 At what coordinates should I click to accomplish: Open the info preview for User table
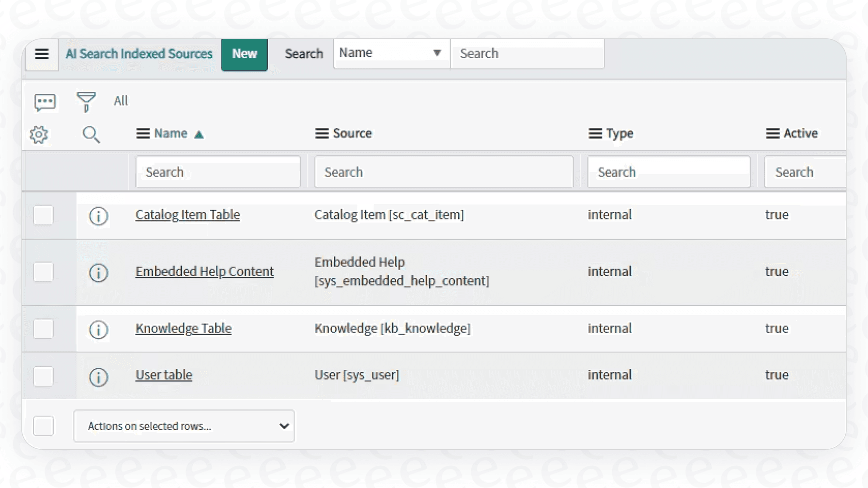(98, 377)
